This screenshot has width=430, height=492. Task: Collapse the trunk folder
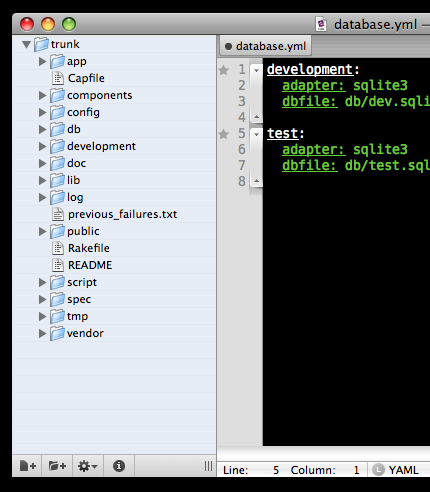[27, 44]
